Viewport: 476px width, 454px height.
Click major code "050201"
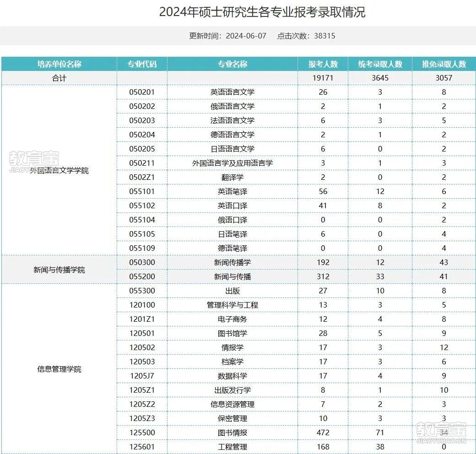click(142, 92)
